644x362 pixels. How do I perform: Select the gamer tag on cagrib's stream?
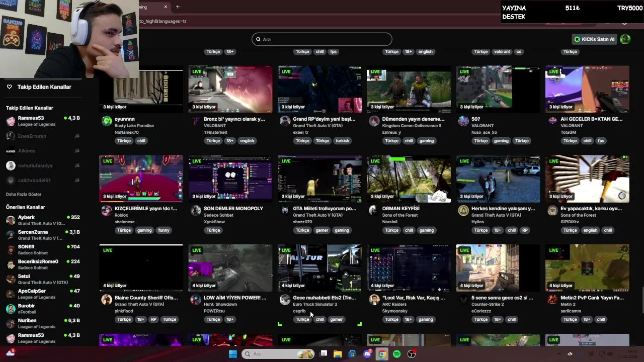(x=336, y=319)
